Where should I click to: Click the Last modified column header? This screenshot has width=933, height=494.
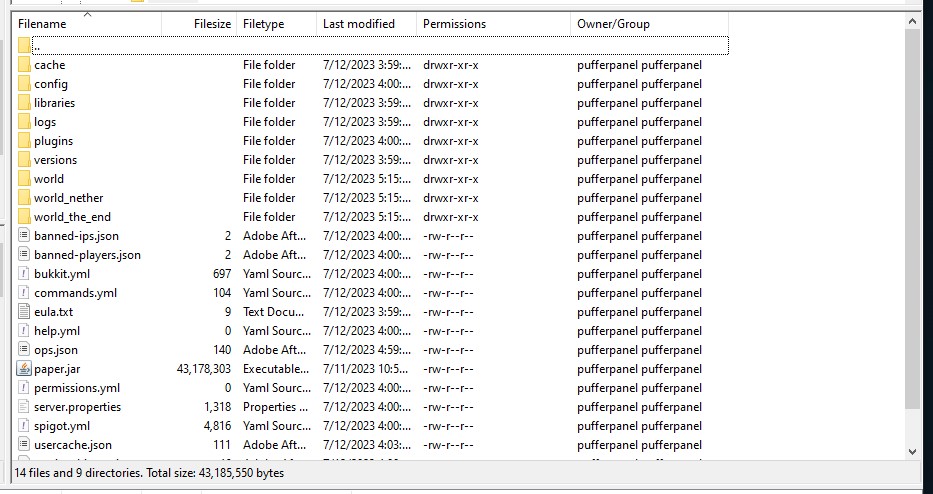[358, 23]
